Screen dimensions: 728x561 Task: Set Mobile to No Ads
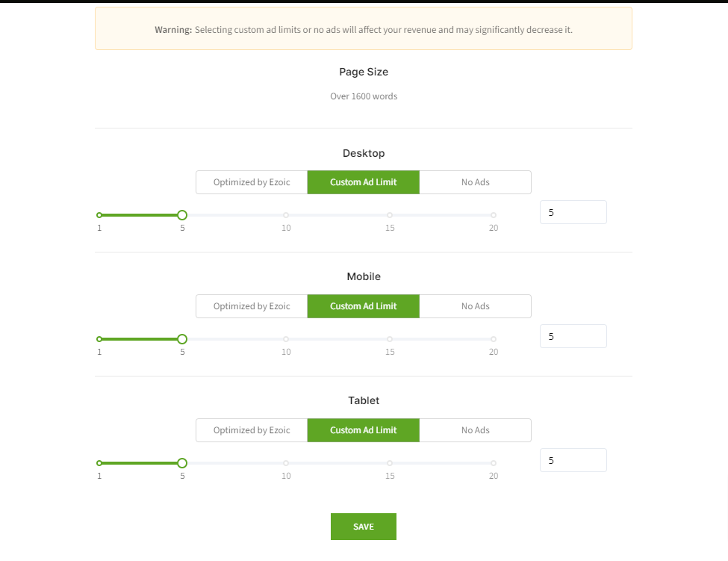[475, 306]
